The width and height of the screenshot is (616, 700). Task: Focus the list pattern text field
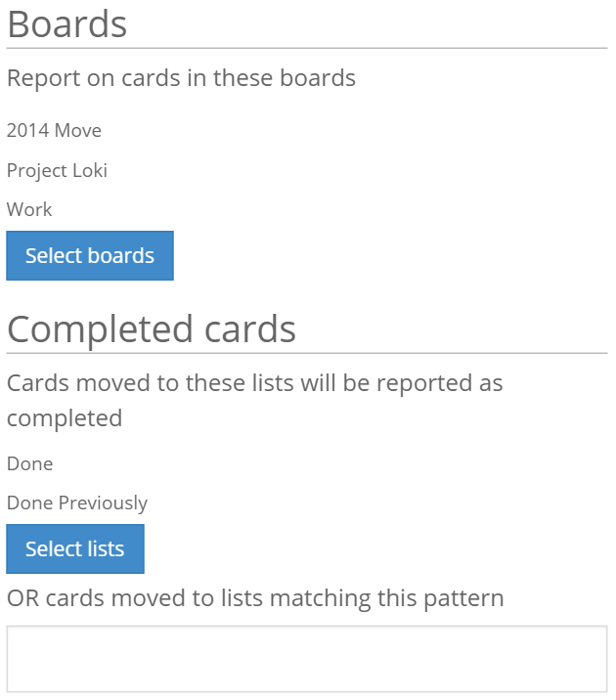pos(307,659)
